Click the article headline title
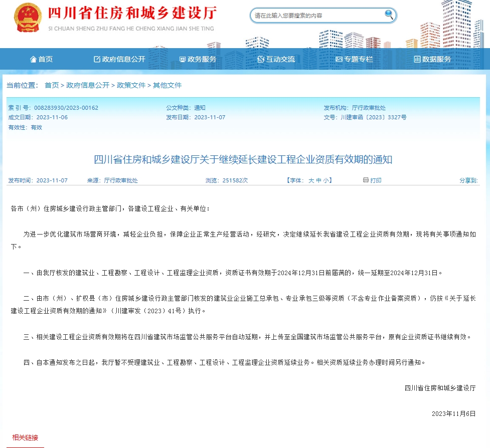 point(243,159)
